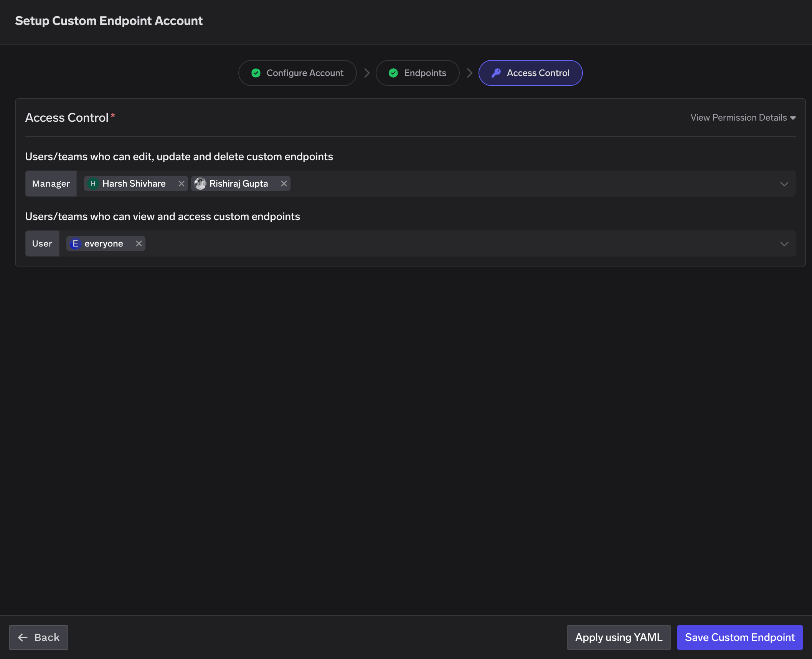Screen dimensions: 812x659
Task: Remove everyone tag from User list
Action: 139,243
